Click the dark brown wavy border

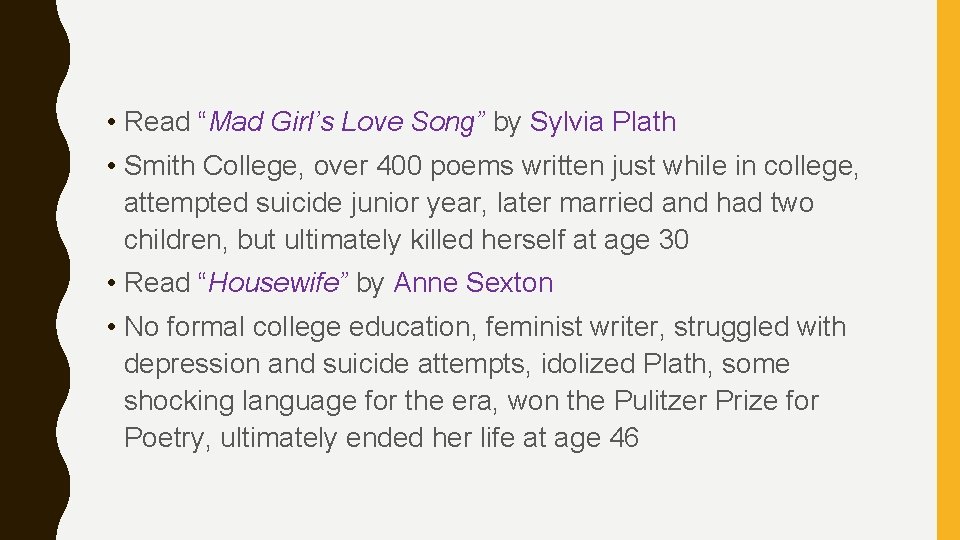click(x=31, y=270)
